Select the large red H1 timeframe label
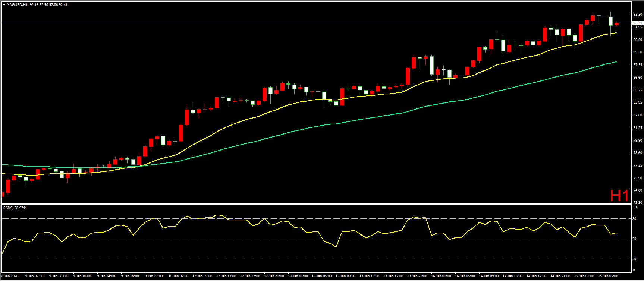This screenshot has height=281, width=644. click(619, 196)
